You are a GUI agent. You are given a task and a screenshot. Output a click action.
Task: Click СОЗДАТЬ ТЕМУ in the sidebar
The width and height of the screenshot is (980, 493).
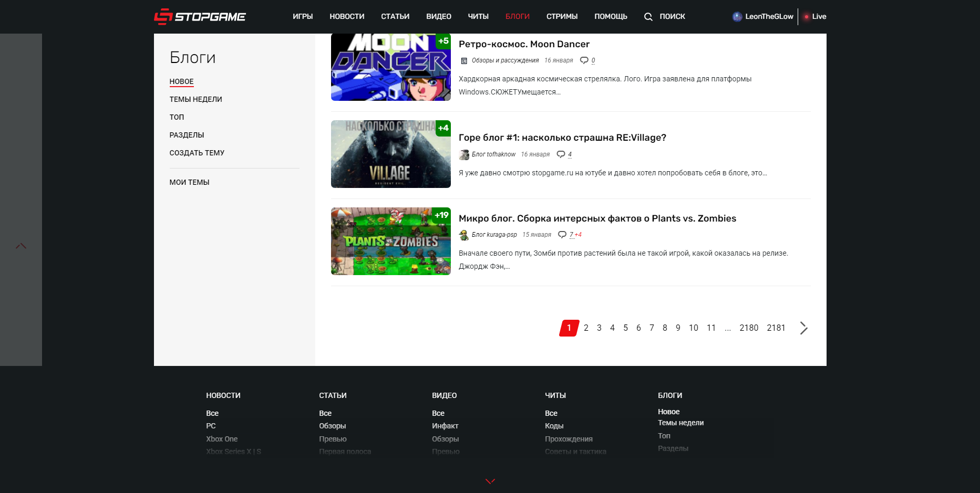tap(197, 153)
